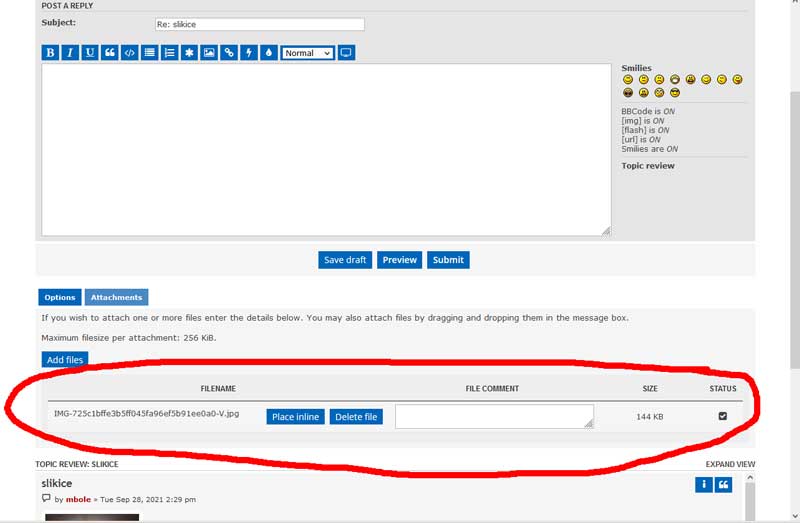
Task: Click the page vertical scrollbar thumb
Action: [x=794, y=230]
